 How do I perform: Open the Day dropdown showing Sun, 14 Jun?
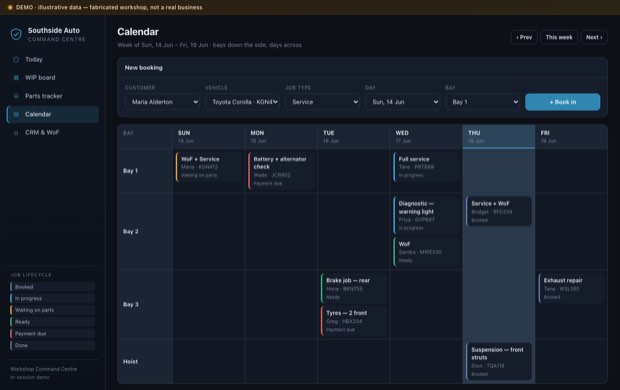tap(403, 102)
